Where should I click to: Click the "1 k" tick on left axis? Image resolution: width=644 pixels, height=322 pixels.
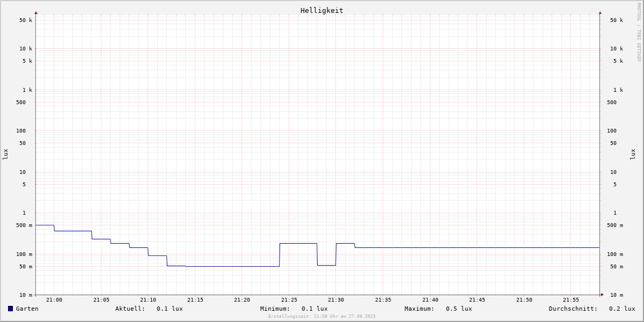[27, 90]
